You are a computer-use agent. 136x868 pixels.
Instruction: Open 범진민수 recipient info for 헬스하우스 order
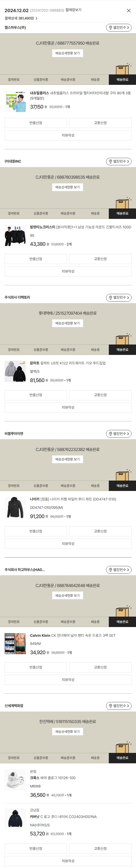pyautogui.click(x=118, y=28)
